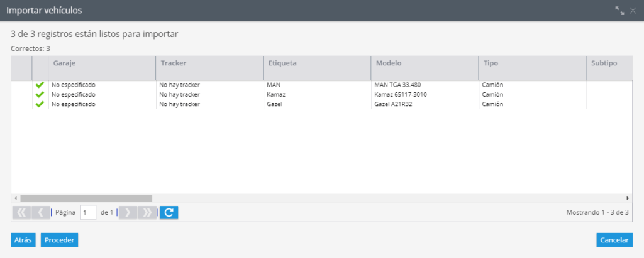The width and height of the screenshot is (644, 258).
Task: Jump to last page double-right arrow
Action: pos(147,212)
